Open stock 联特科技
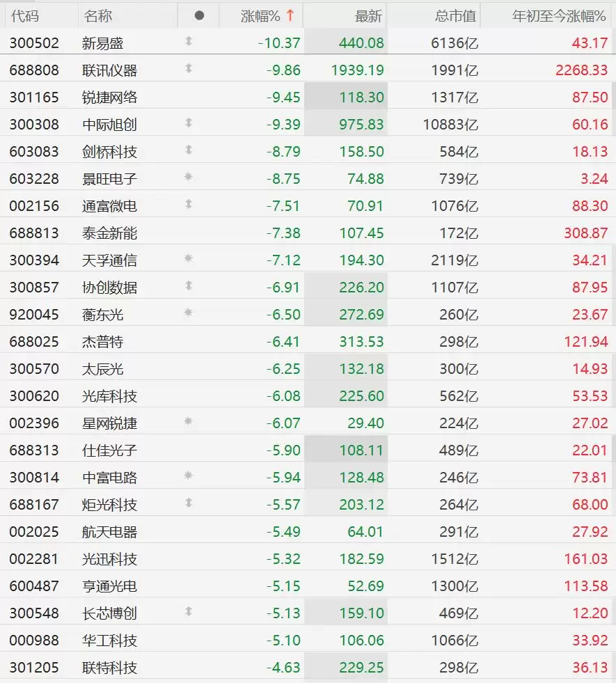The image size is (616, 683). (109, 667)
